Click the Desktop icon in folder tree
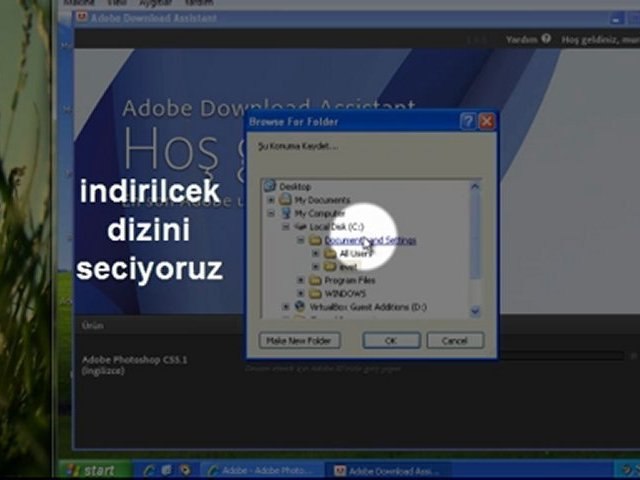 (x=270, y=186)
